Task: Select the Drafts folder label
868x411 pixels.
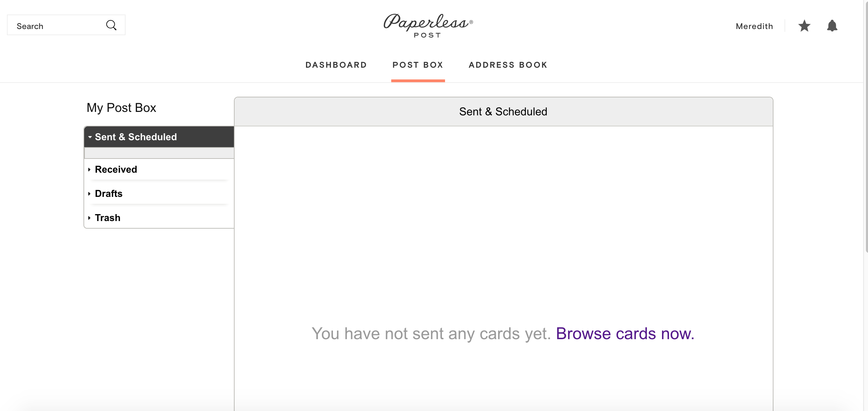Action: [x=109, y=194]
